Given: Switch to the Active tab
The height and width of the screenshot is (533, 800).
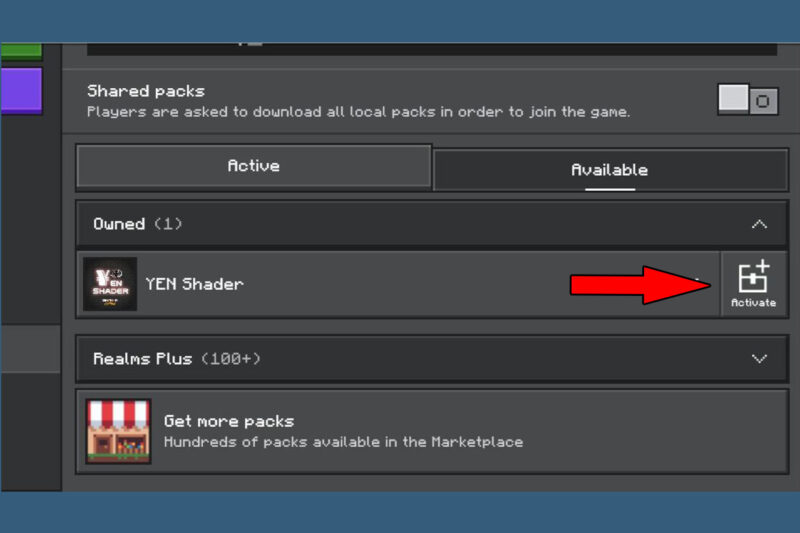Looking at the screenshot, I should [254, 166].
